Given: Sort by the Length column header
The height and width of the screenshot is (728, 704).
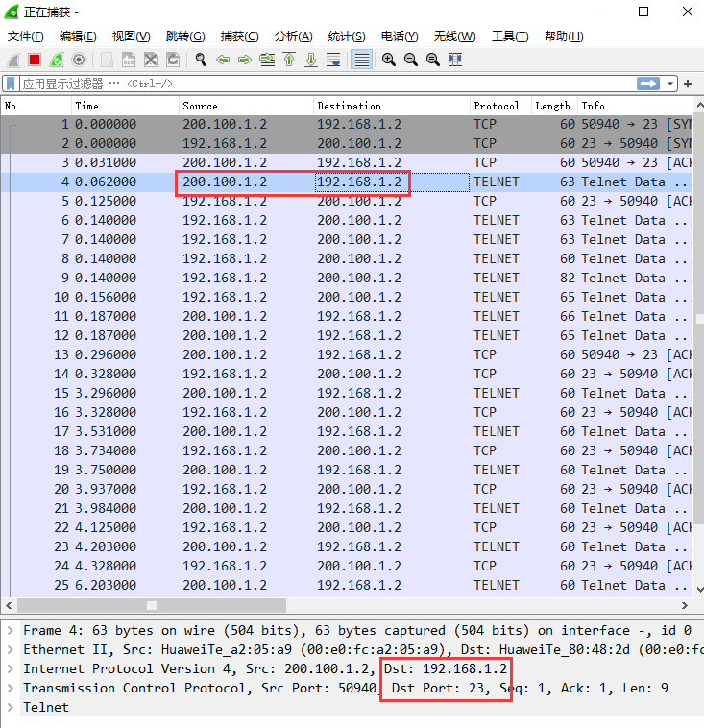Looking at the screenshot, I should tap(554, 106).
